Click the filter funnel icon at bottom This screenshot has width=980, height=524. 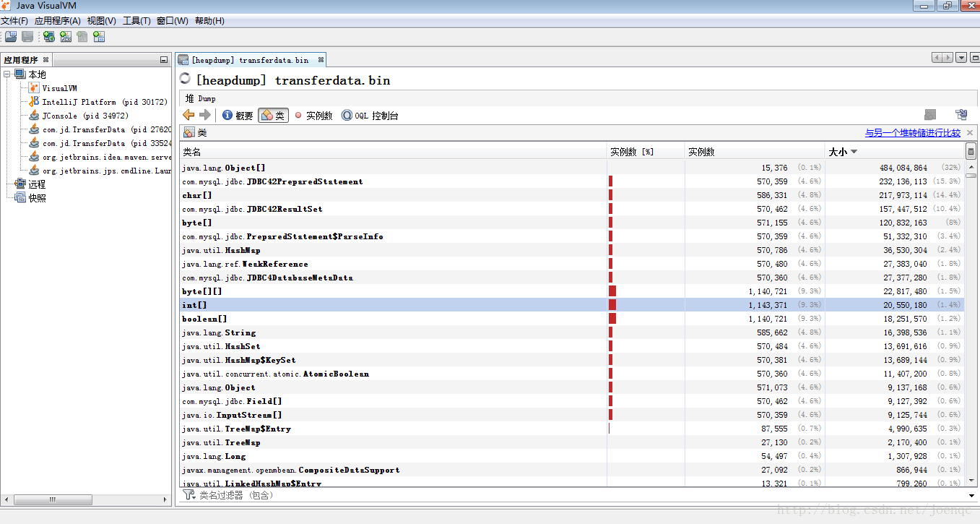point(188,495)
